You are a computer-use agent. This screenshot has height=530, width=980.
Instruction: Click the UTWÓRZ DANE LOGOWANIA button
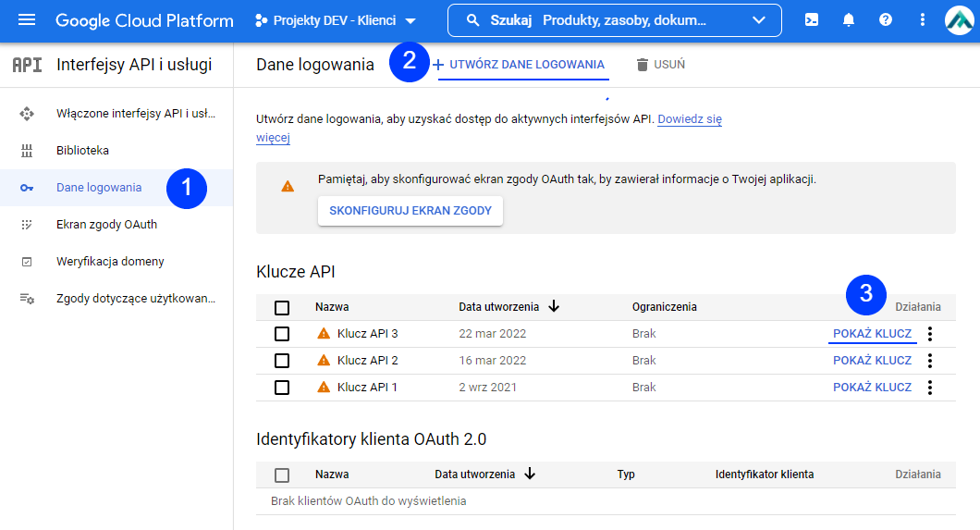519,65
